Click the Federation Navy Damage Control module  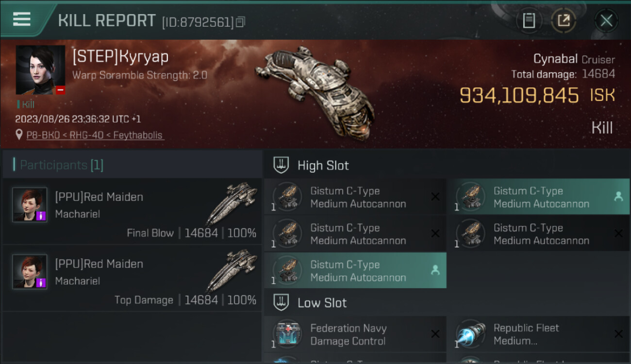(x=355, y=334)
